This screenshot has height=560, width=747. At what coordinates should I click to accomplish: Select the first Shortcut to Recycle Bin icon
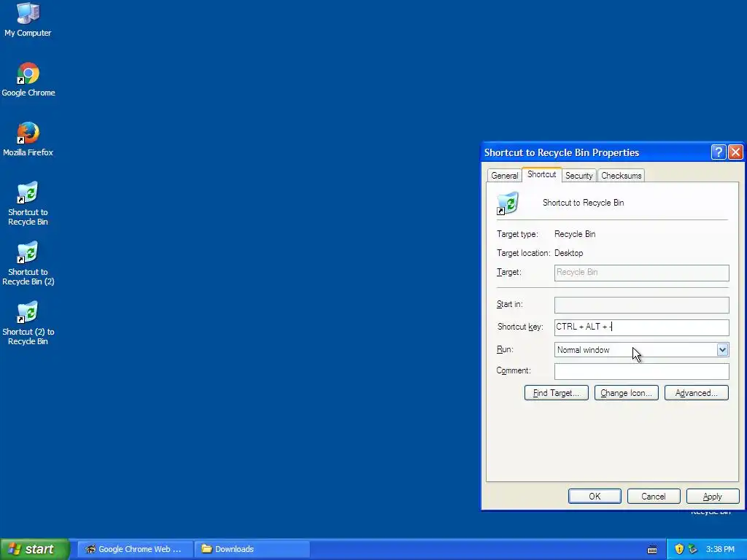pyautogui.click(x=28, y=204)
